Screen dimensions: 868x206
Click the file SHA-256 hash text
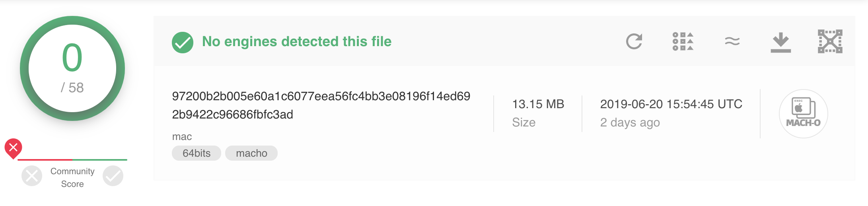click(x=321, y=105)
